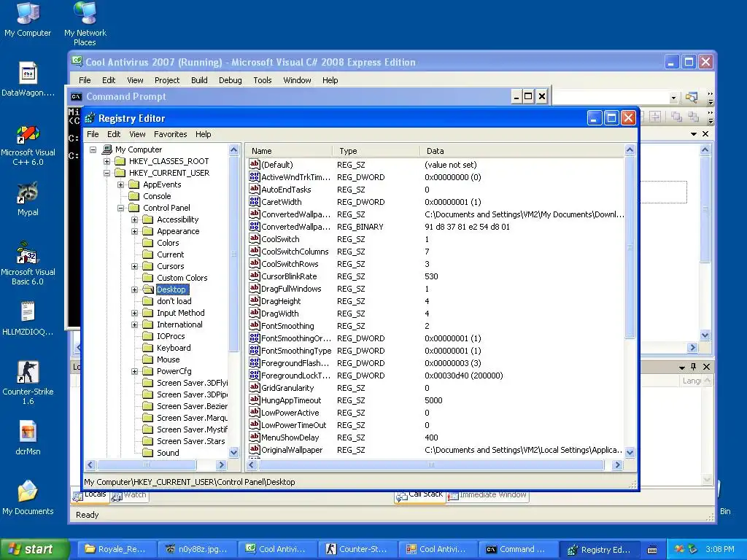Click the Data column header
The width and height of the screenshot is (747, 560).
(522, 151)
